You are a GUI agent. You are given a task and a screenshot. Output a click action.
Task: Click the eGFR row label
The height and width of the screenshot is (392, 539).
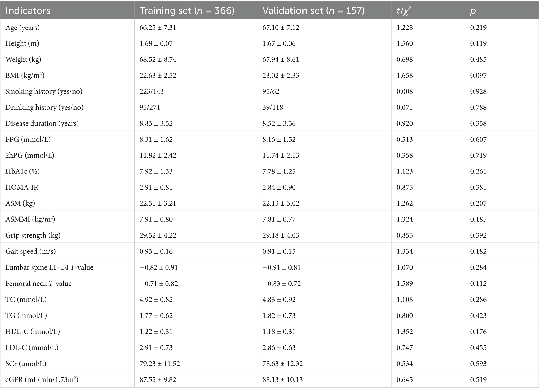pyautogui.click(x=42, y=379)
